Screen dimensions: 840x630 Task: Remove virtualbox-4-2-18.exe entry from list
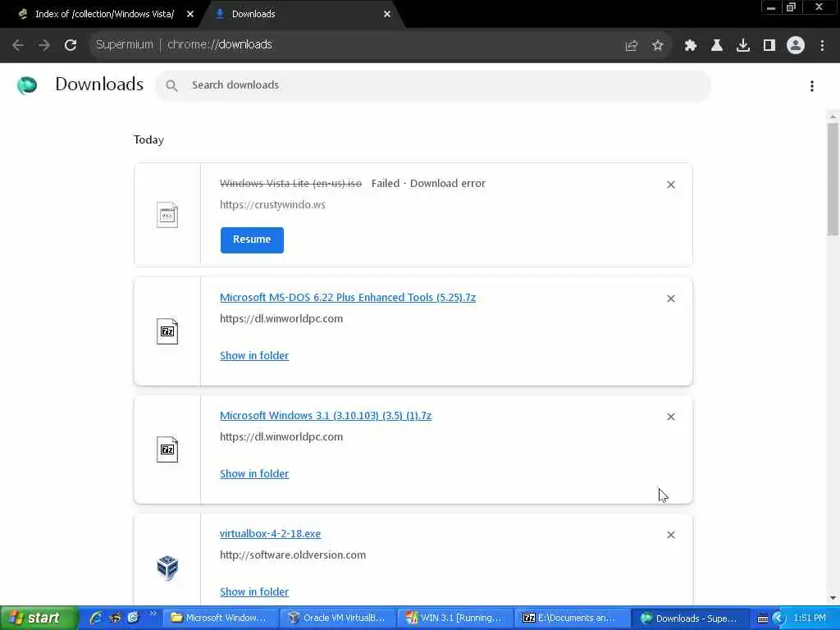pos(671,535)
